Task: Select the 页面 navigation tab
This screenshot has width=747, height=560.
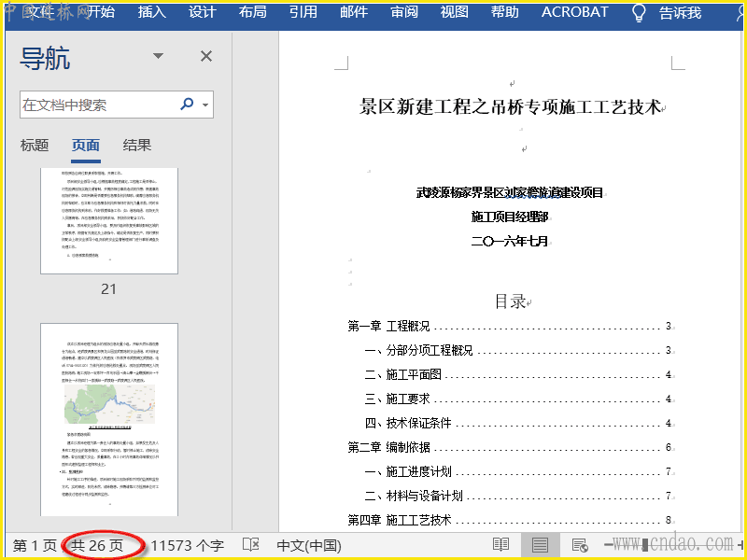Action: (86, 145)
